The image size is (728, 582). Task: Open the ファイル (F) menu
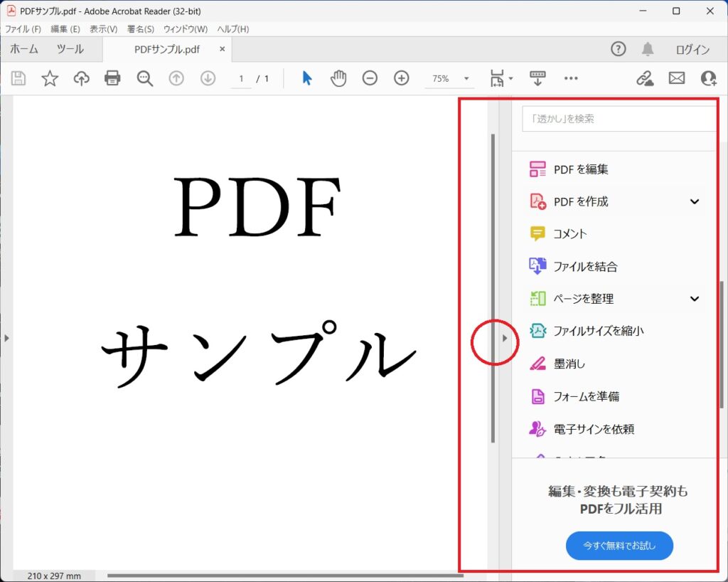click(x=23, y=29)
